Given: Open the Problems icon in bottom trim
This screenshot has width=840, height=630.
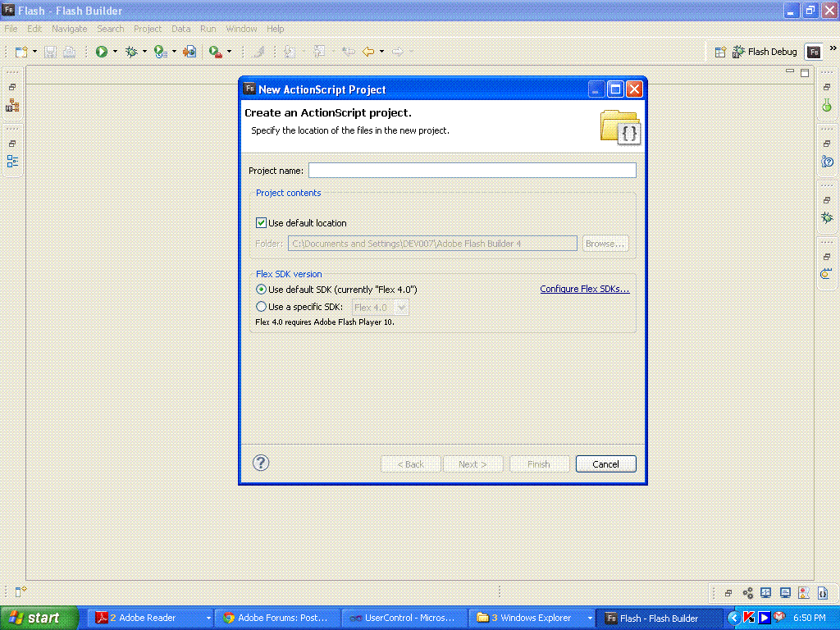Looking at the screenshot, I should click(804, 592).
